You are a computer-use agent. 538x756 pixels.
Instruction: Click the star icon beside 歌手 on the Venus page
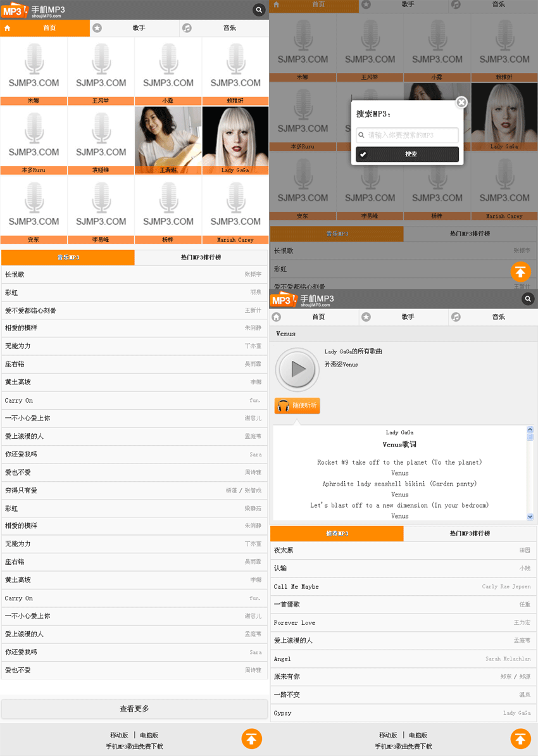click(x=366, y=317)
